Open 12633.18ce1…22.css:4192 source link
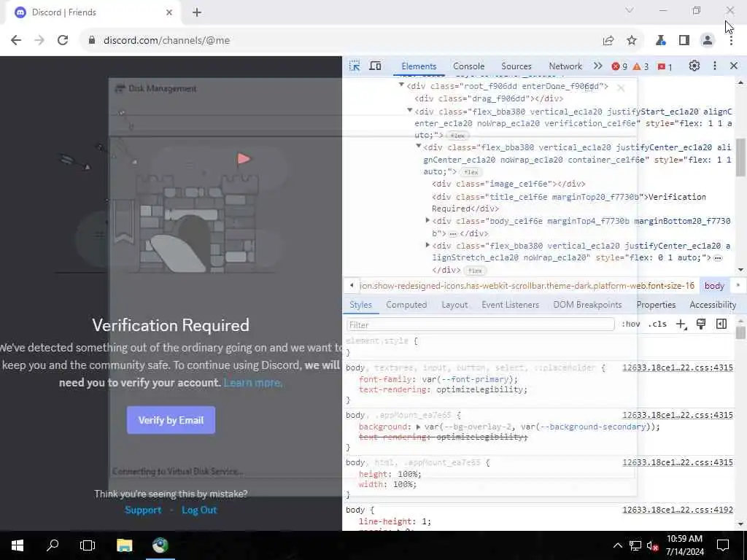This screenshot has height=560, width=747. [678, 510]
